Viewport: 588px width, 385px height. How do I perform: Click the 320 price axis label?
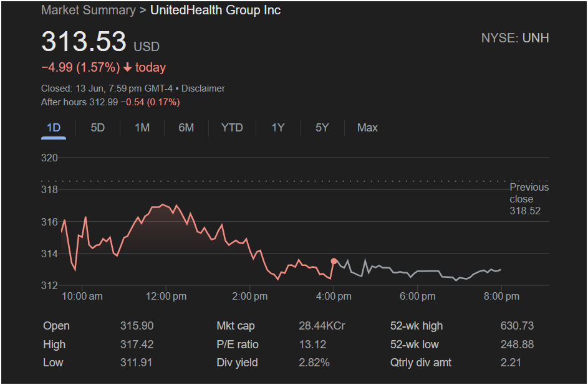click(49, 158)
